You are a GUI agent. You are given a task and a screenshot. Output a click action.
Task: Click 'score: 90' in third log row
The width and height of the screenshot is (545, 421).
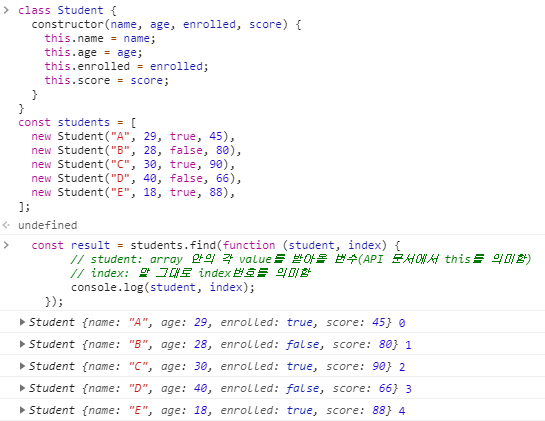[356, 366]
